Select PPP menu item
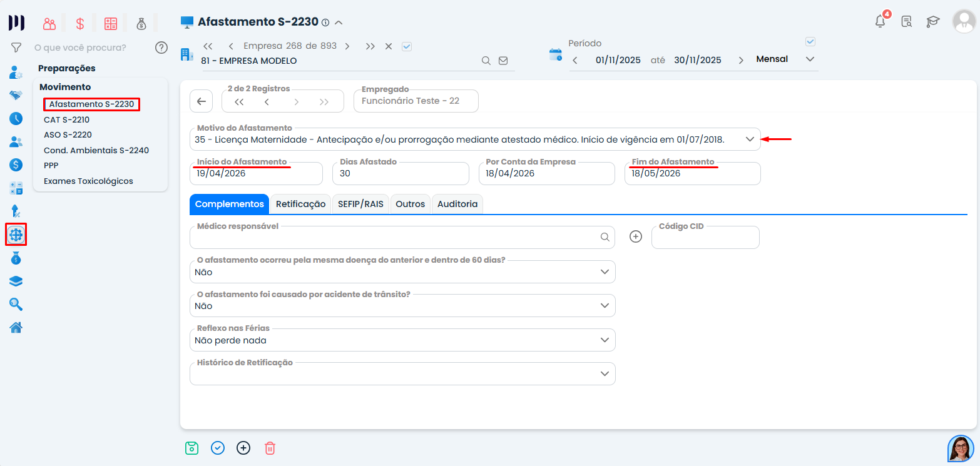This screenshot has width=980, height=466. coord(51,166)
